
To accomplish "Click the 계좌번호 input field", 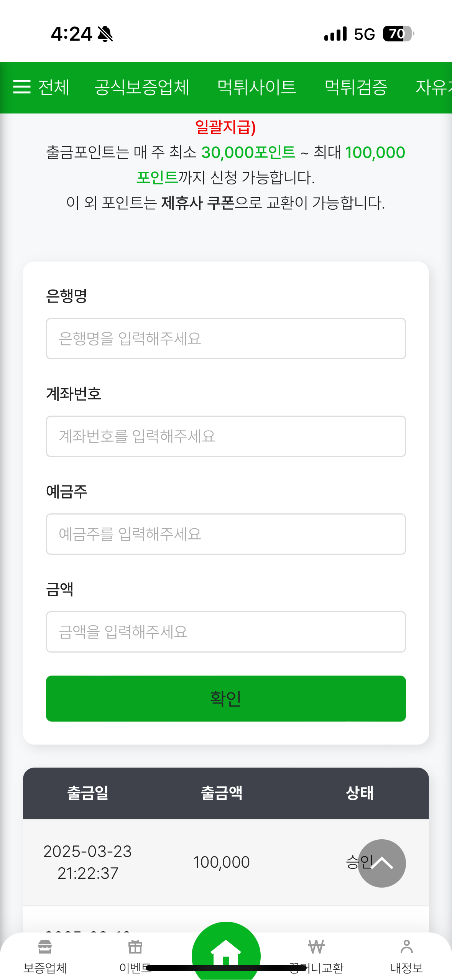I will (226, 436).
